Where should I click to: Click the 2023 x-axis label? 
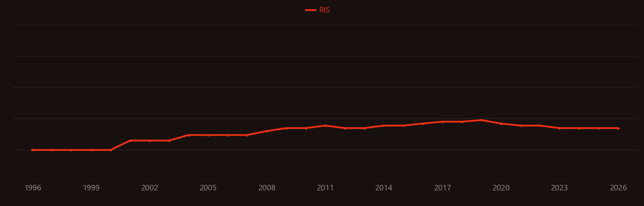559,188
